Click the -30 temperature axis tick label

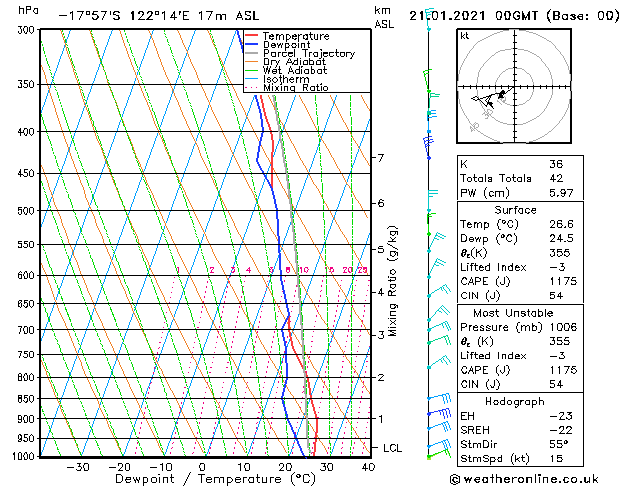(78, 468)
